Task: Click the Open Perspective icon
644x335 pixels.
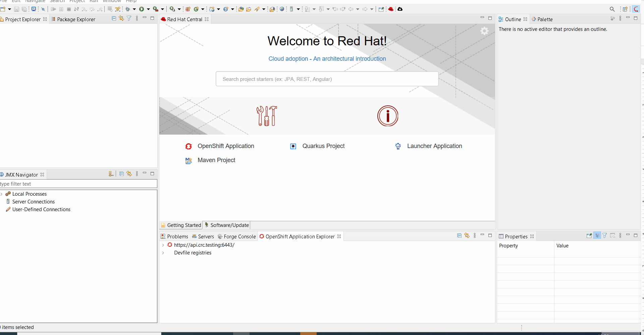Action: pyautogui.click(x=625, y=9)
